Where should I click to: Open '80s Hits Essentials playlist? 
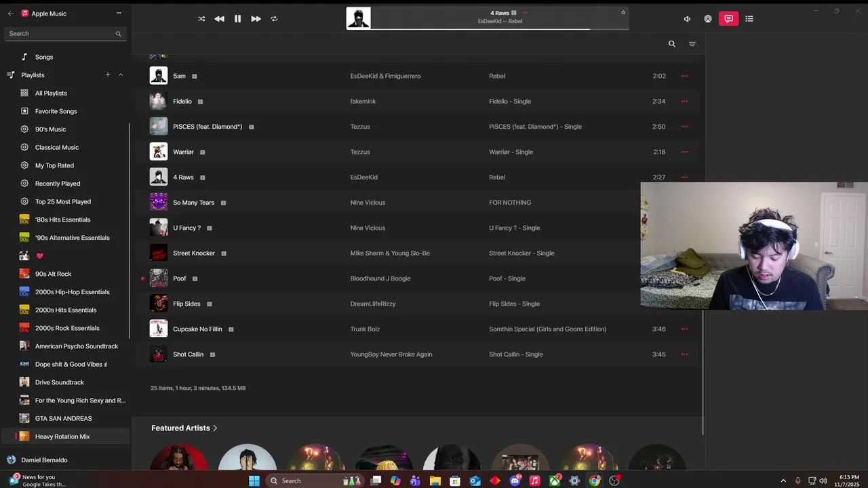(64, 220)
